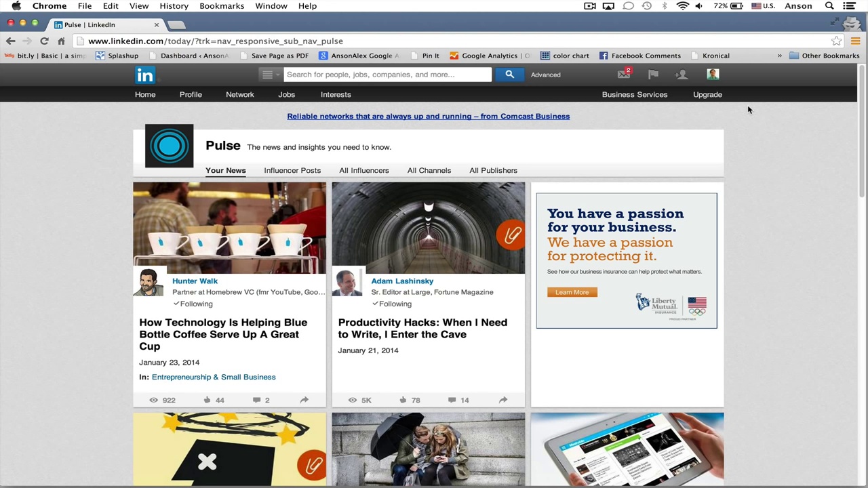Like the Productivity Hacks article thumbs-up icon
868x488 pixels.
pyautogui.click(x=403, y=400)
